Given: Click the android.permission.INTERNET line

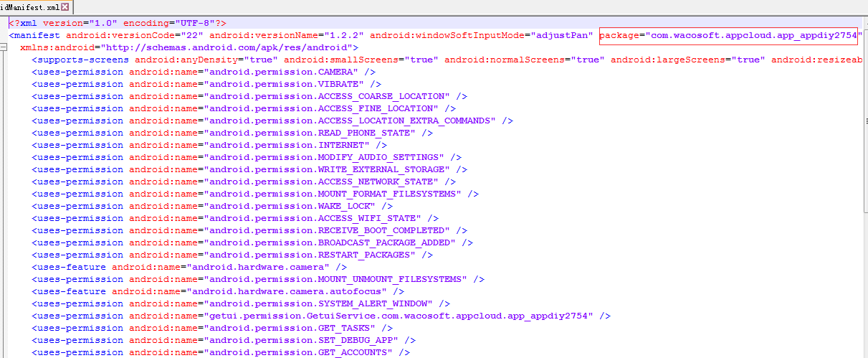Looking at the screenshot, I should [x=209, y=145].
